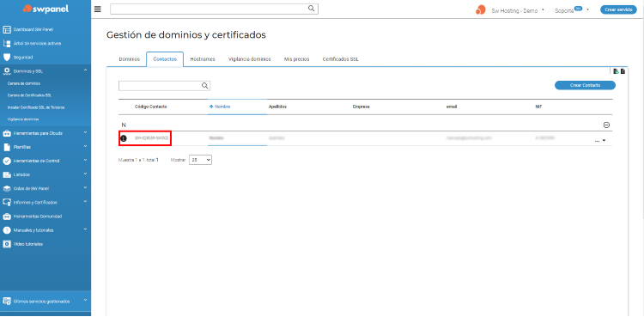Click the Crear Contacto button
This screenshot has height=317, width=644.
586,85
